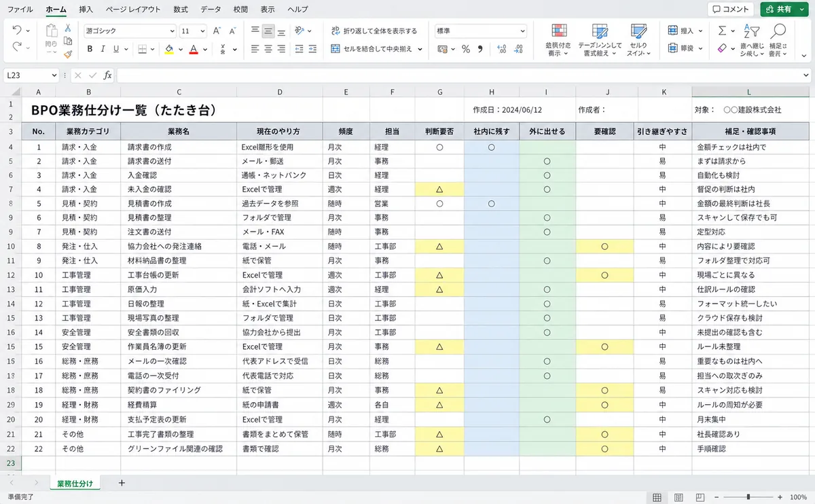Select column header L

click(x=749, y=92)
